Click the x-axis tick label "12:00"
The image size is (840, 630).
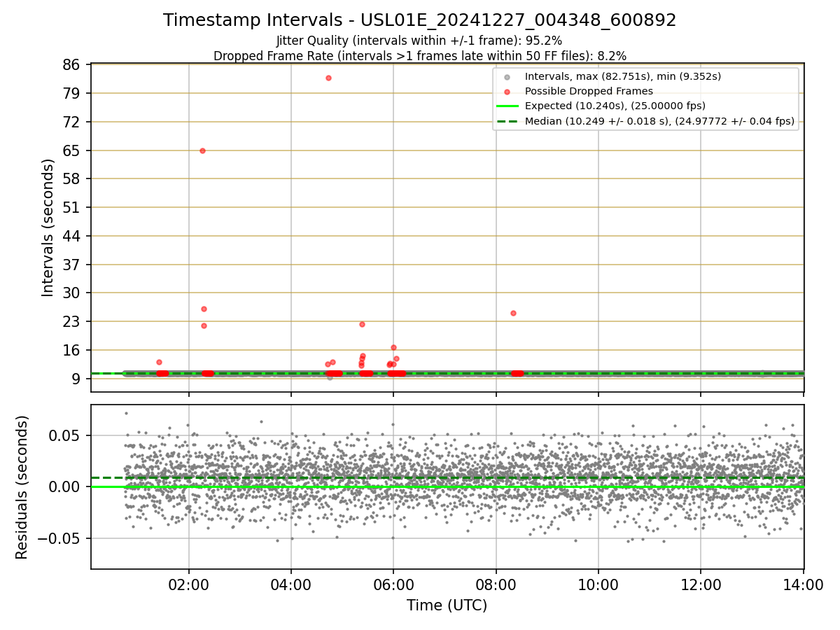coord(701,584)
